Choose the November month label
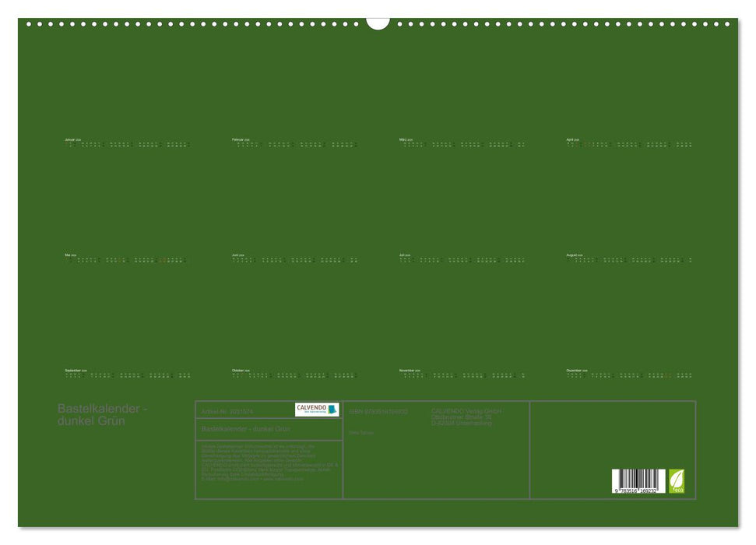This screenshot has width=756, height=545. point(408,370)
